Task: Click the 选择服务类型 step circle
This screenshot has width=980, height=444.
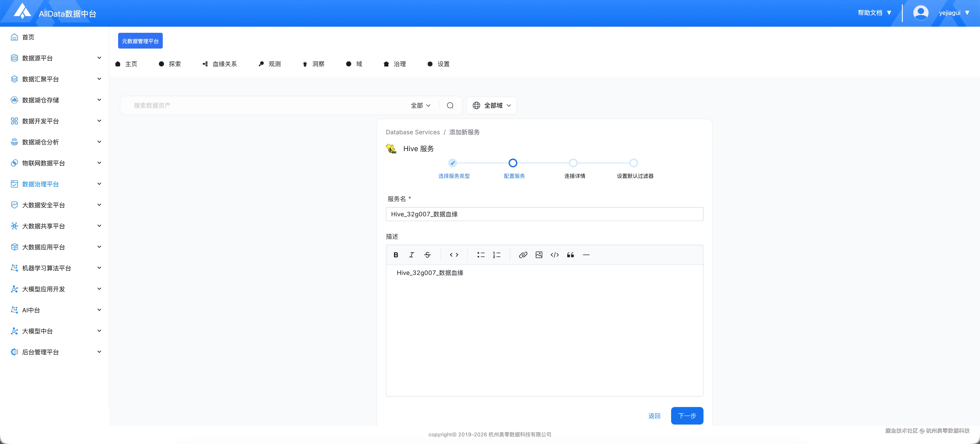Action: click(x=452, y=163)
